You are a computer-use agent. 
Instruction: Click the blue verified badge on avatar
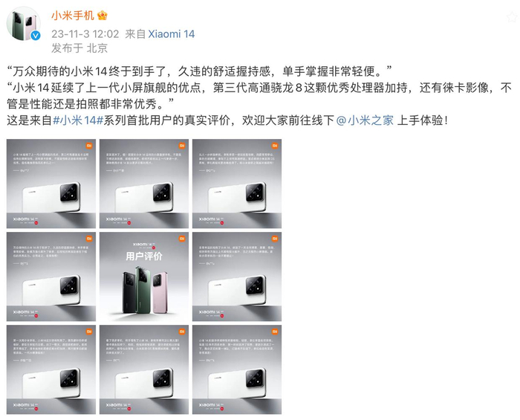tap(36, 36)
